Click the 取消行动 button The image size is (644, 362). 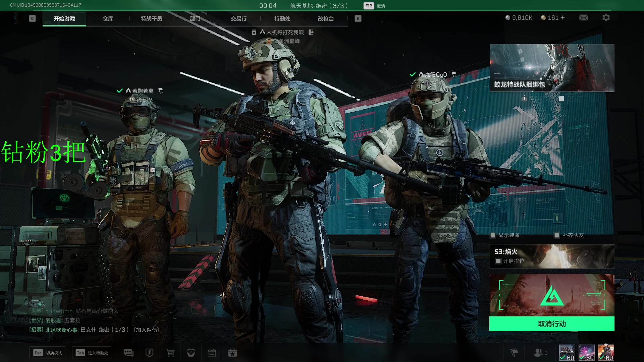pos(552,324)
